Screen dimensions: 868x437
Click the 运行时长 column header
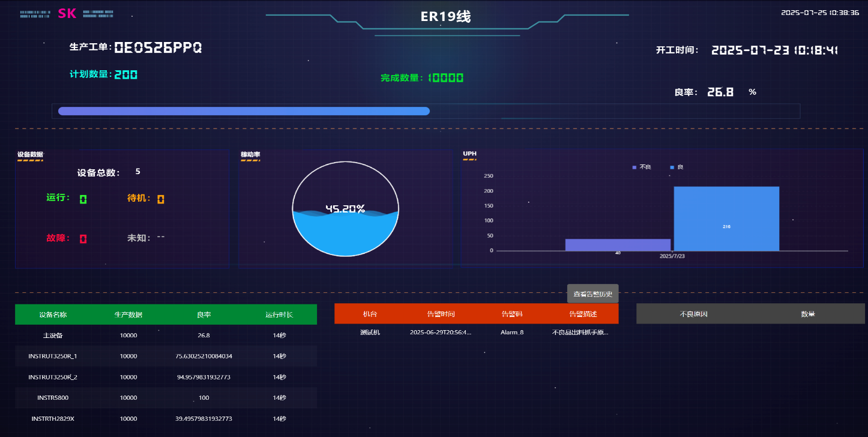279,315
